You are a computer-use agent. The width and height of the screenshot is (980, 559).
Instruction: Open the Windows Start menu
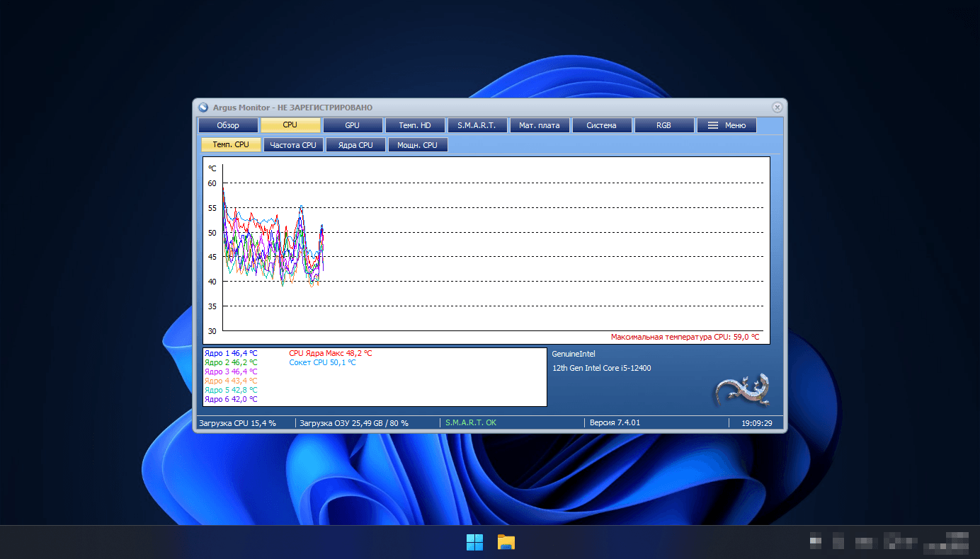pyautogui.click(x=474, y=543)
